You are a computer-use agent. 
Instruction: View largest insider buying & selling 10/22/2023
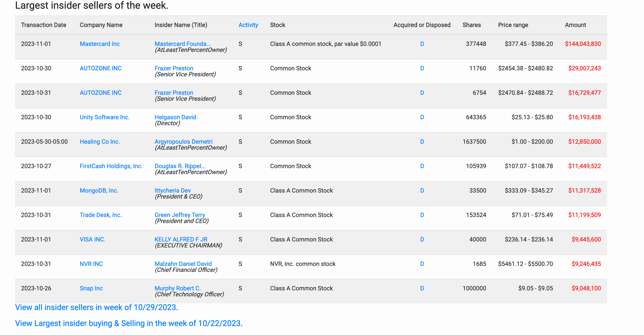point(128,324)
